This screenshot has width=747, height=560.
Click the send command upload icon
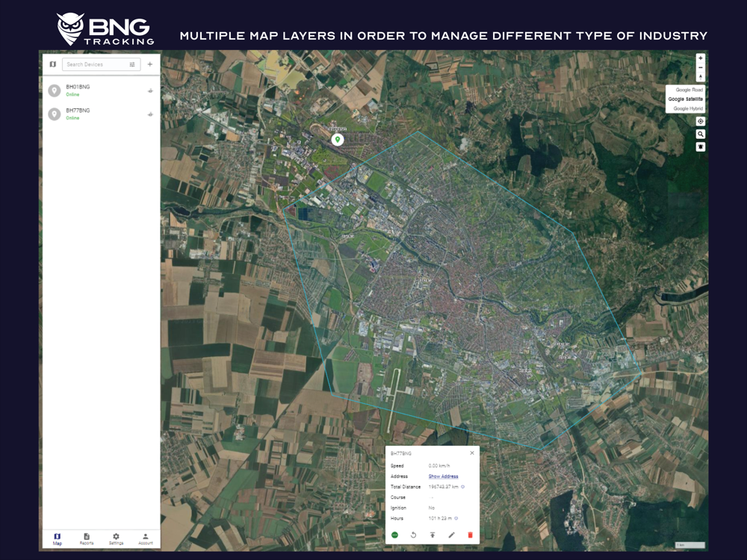point(432,535)
